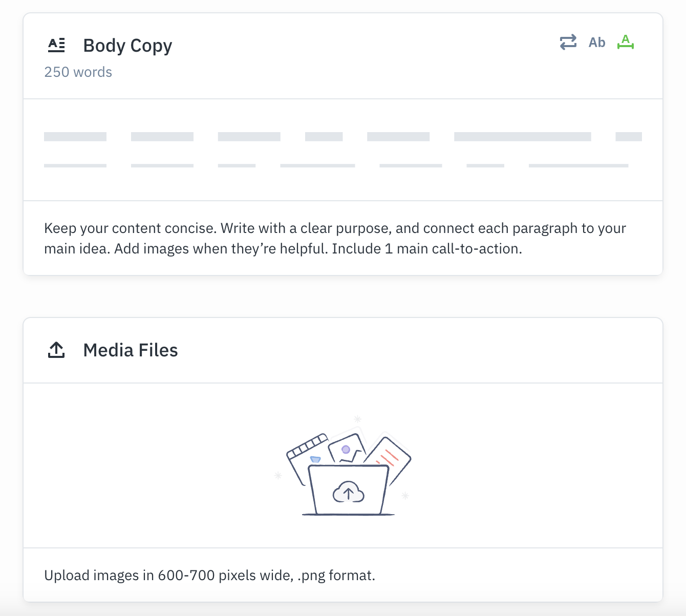
Task: Click the media files drop zone area
Action: (343, 465)
